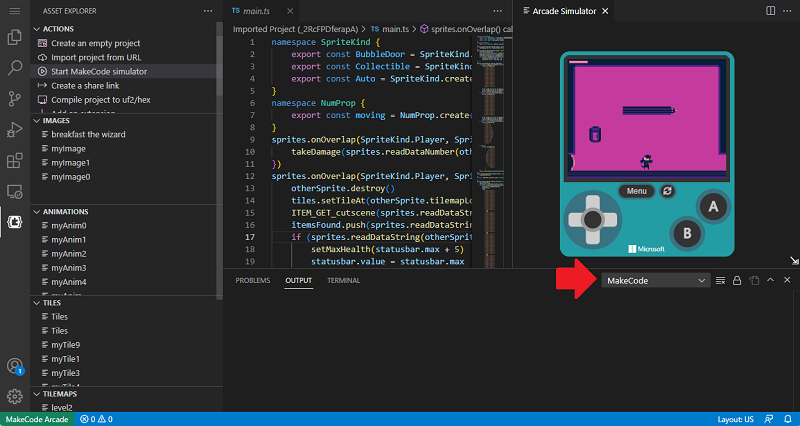Click the simulator D-pad control
Viewport: 800px width, 426px height.
592,220
